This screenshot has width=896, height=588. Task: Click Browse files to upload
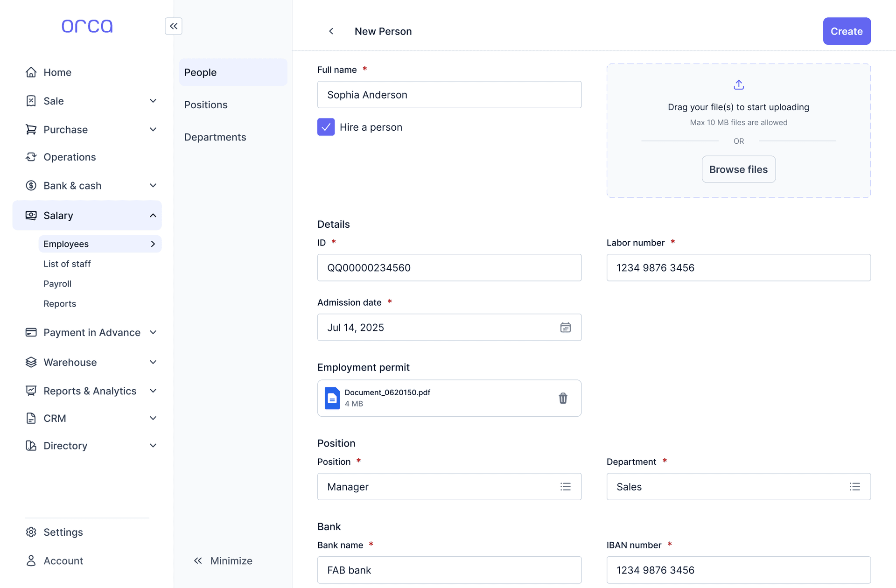[x=738, y=169]
